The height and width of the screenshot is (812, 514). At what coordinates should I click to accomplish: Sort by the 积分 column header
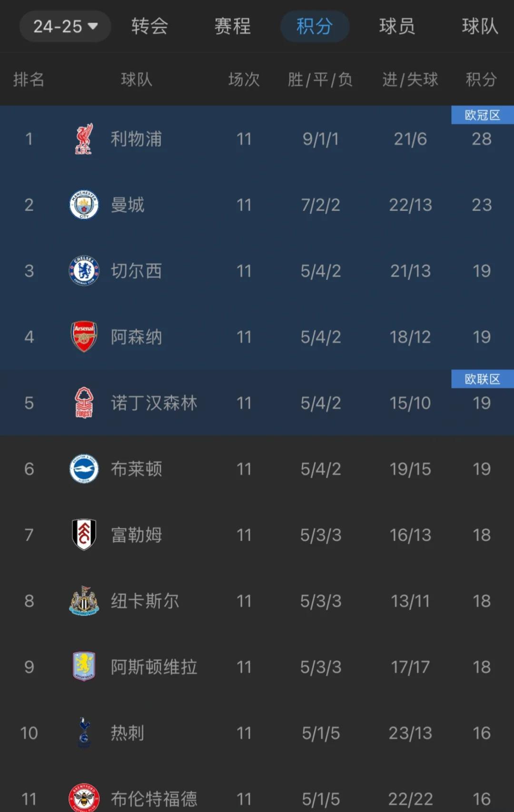481,80
